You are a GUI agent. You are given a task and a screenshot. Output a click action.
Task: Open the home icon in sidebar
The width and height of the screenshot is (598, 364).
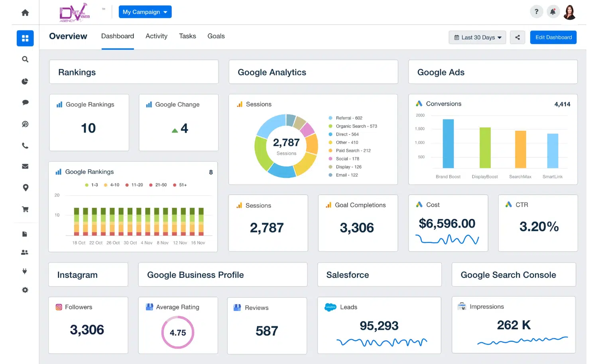pyautogui.click(x=25, y=13)
